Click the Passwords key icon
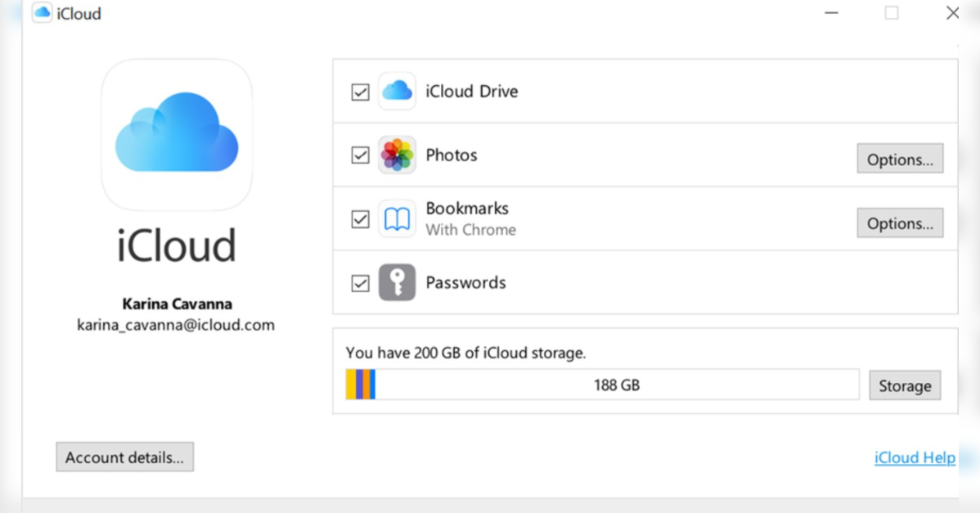 397,283
